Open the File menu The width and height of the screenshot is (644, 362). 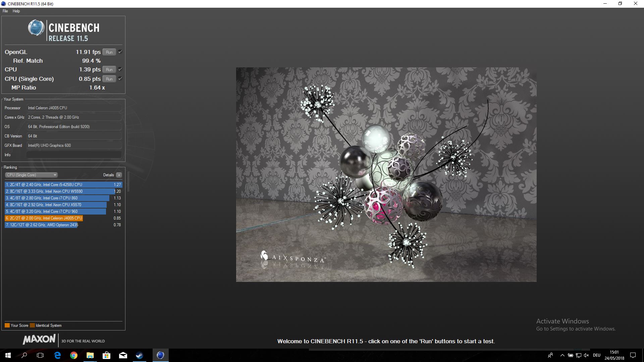point(5,11)
